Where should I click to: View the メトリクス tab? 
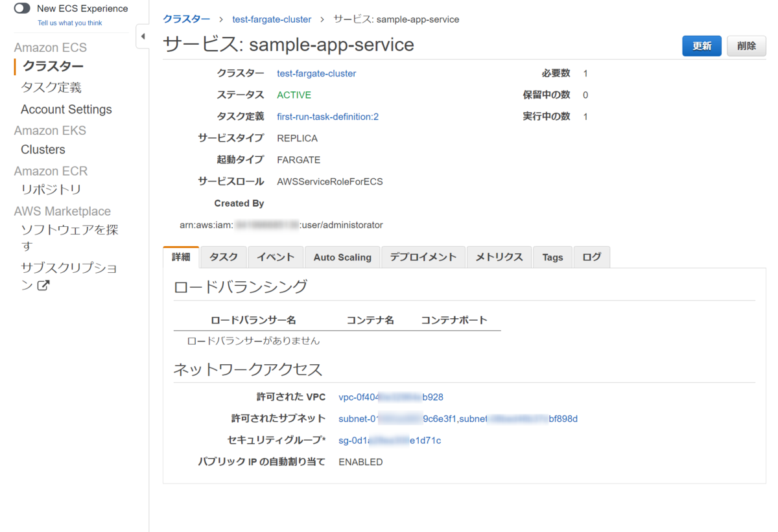(x=499, y=257)
